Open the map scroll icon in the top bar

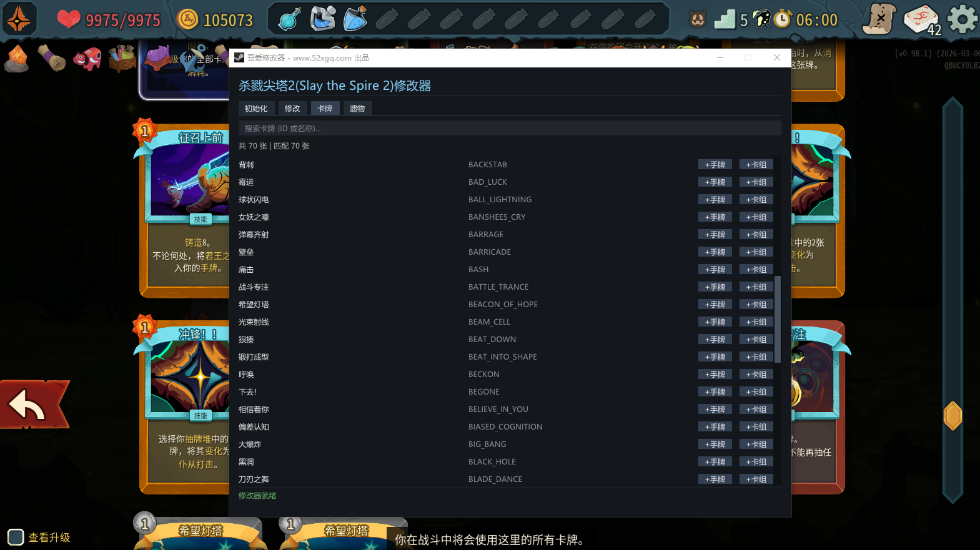(879, 19)
